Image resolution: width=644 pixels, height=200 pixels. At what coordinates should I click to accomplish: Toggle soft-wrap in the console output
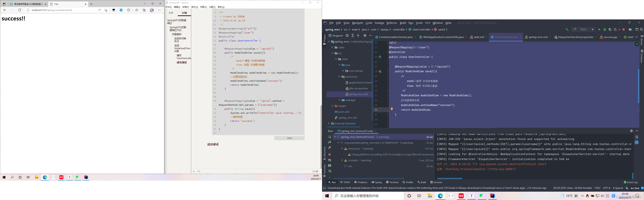click(x=636, y=137)
